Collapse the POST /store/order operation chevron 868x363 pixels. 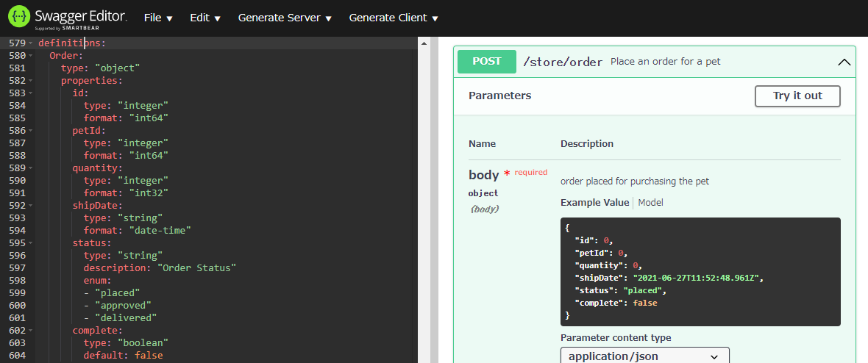coord(844,62)
